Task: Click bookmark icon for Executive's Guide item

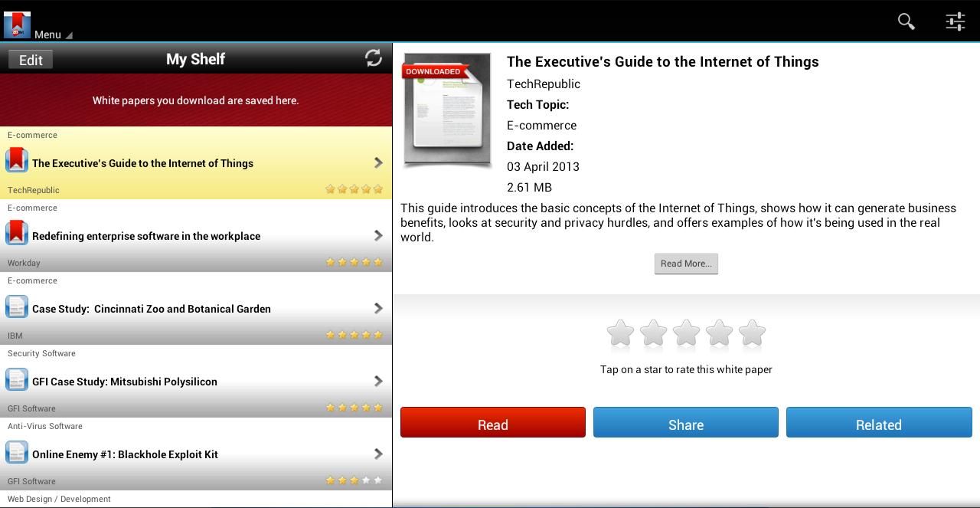Action: 17,160
